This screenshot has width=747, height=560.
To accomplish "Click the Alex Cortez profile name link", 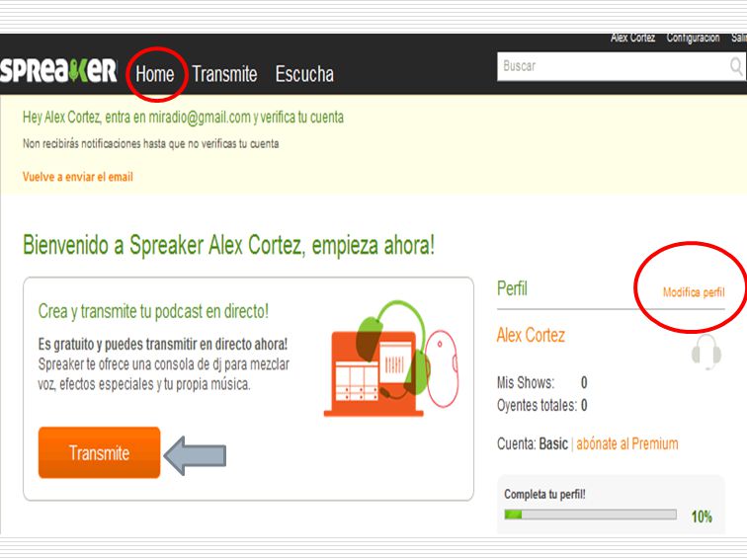I will coord(531,335).
